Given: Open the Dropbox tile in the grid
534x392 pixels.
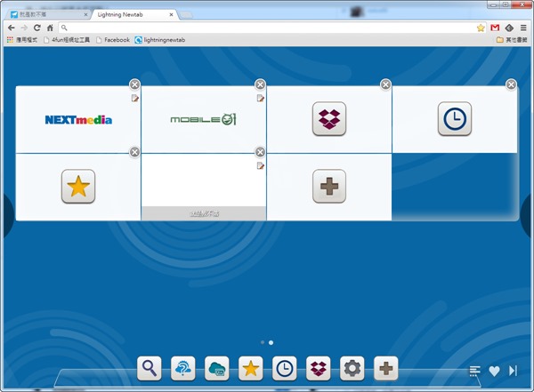Looking at the screenshot, I should (329, 119).
